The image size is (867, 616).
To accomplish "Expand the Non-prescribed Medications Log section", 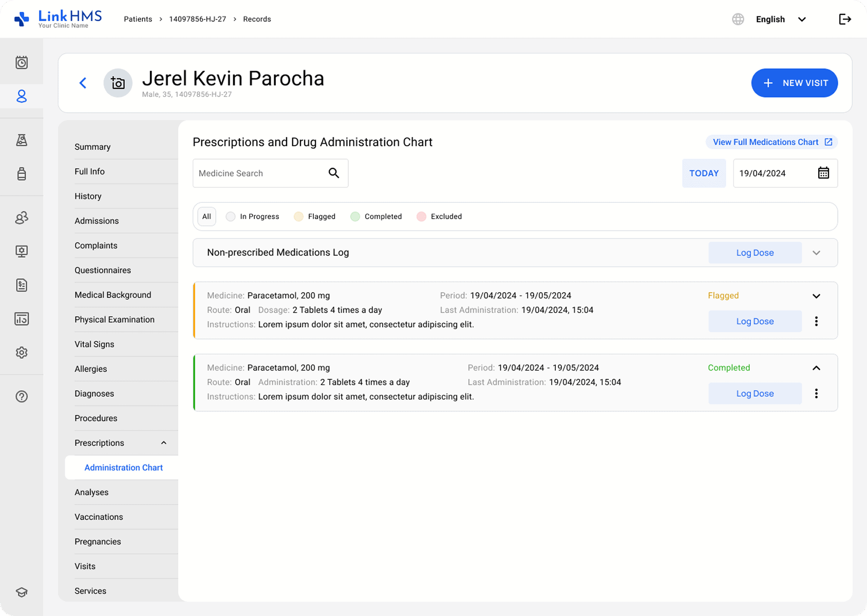I will click(816, 253).
